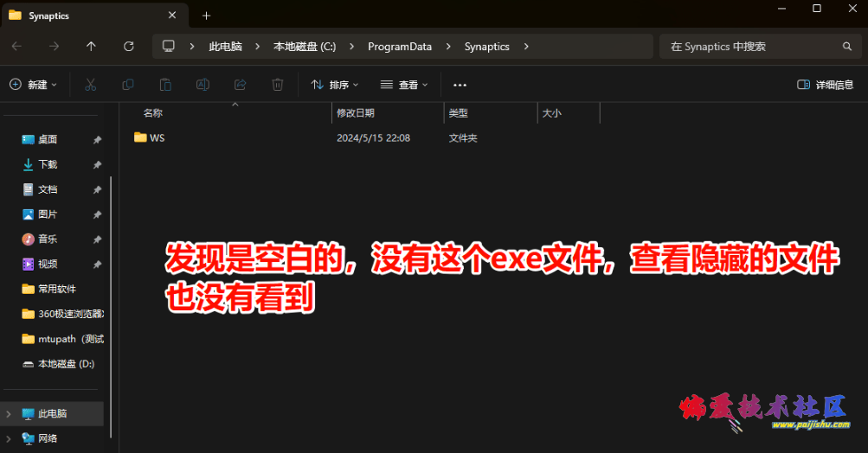The height and width of the screenshot is (453, 868).
Task: Open 音乐 in navigation pane
Action: pyautogui.click(x=48, y=239)
